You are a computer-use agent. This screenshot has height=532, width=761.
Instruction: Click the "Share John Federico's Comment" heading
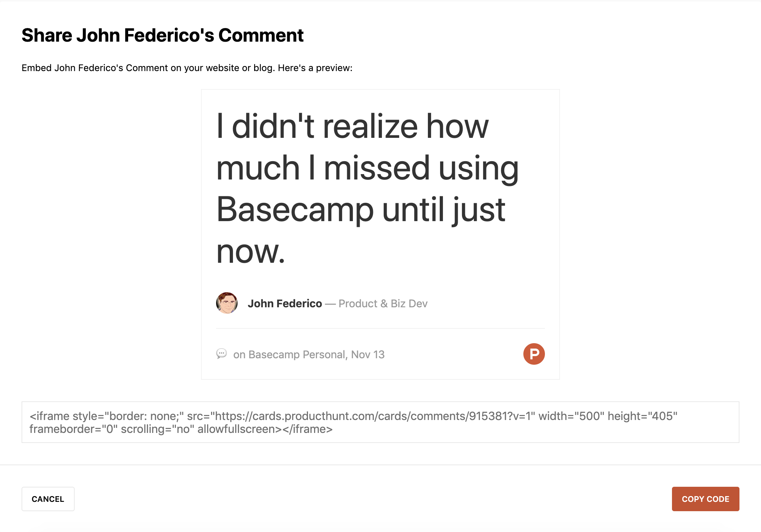pos(163,35)
